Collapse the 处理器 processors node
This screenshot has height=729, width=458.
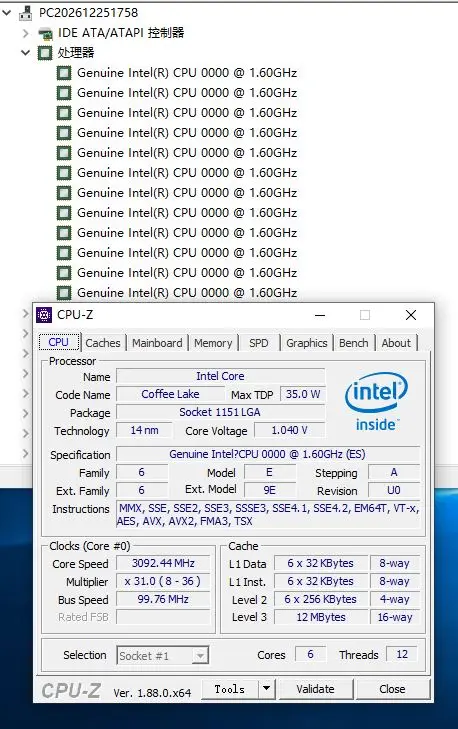pyautogui.click(x=26, y=53)
